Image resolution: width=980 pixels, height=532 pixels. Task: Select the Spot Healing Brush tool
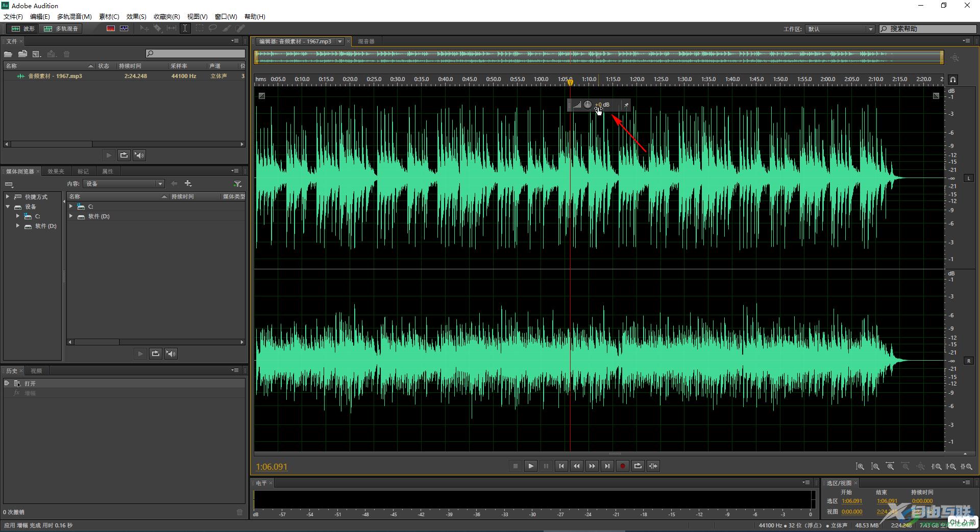coord(240,29)
